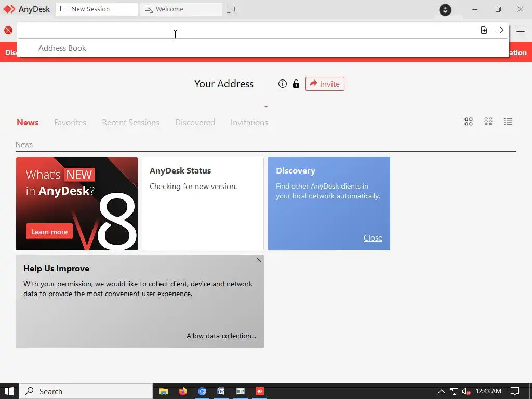Screen dimensions: 532x399
Task: Open File Explorer from taskbar
Action: (164, 391)
